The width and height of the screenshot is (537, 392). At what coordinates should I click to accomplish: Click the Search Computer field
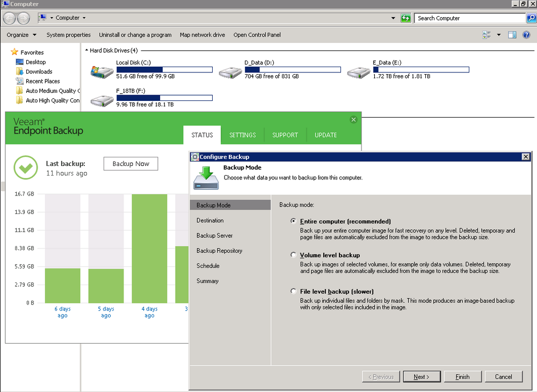(x=470, y=18)
